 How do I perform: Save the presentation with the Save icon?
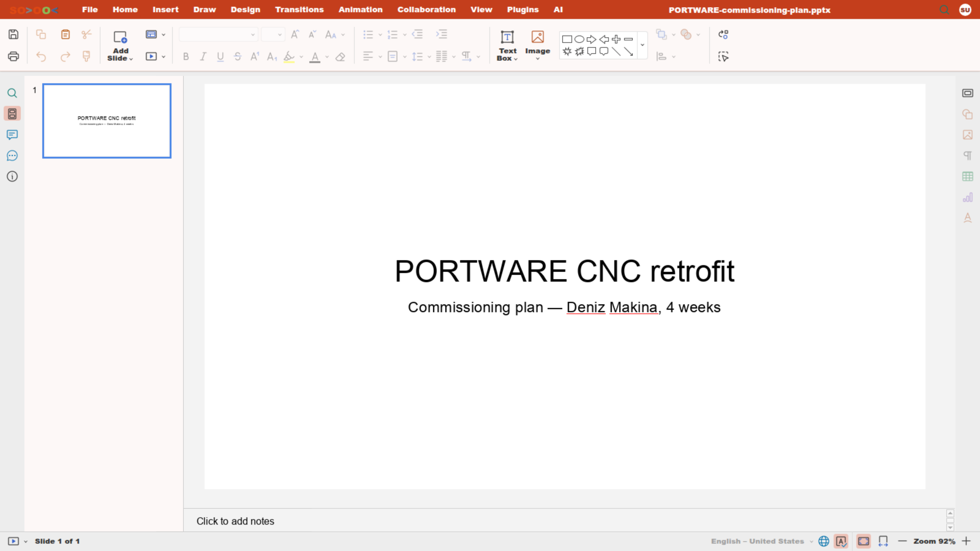pyautogui.click(x=13, y=34)
